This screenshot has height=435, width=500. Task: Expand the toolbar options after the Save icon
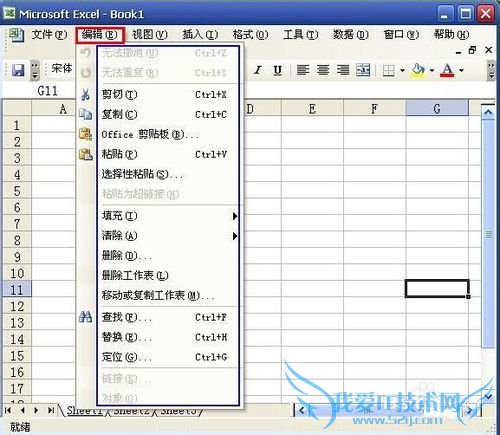(x=35, y=70)
